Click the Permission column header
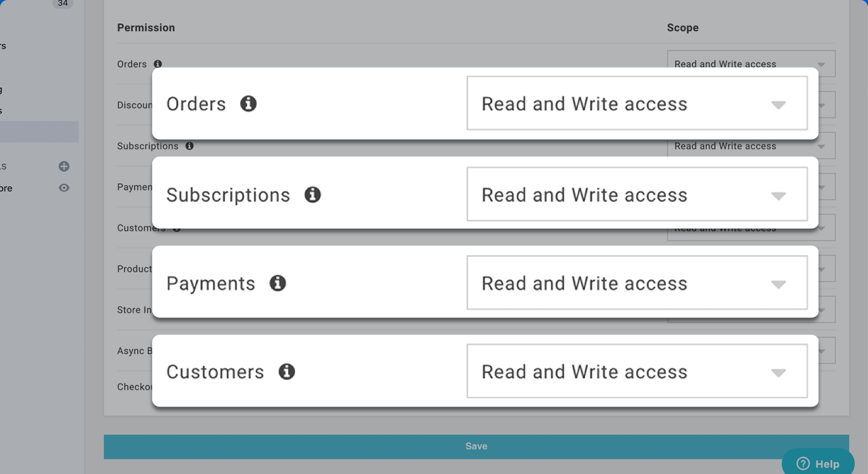The width and height of the screenshot is (868, 474). click(146, 28)
